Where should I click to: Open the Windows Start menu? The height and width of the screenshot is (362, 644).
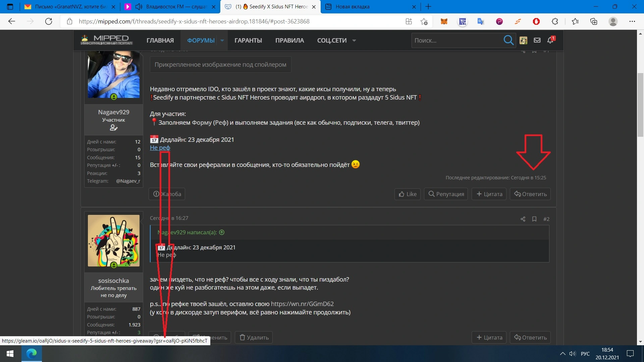(10, 354)
